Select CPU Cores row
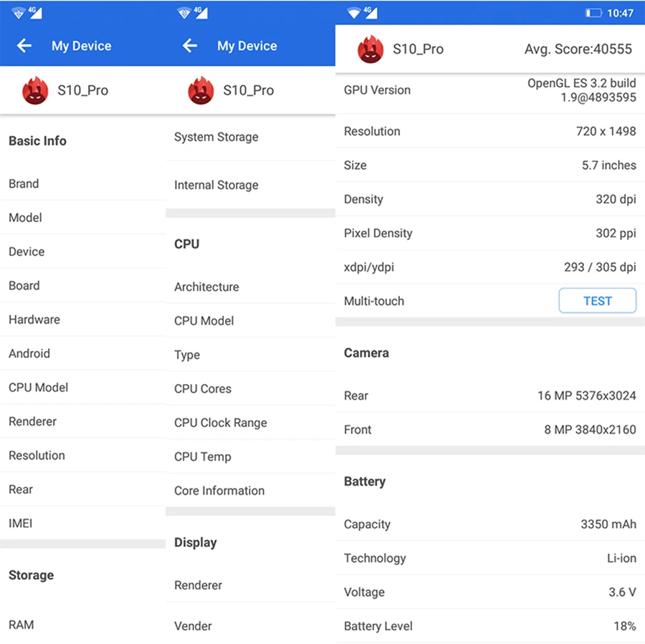The width and height of the screenshot is (645, 644). pos(251,388)
